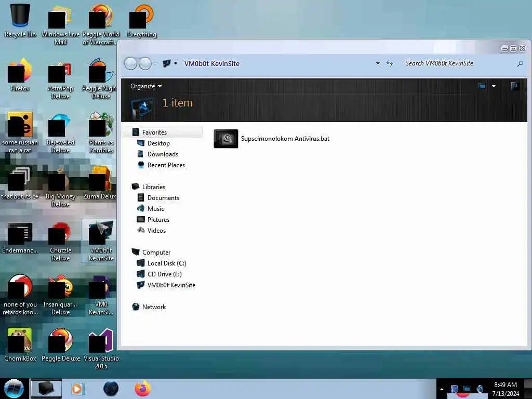Click the Supscimonolokom Antivirus.bat file name
This screenshot has width=532, height=399.
pyautogui.click(x=285, y=138)
